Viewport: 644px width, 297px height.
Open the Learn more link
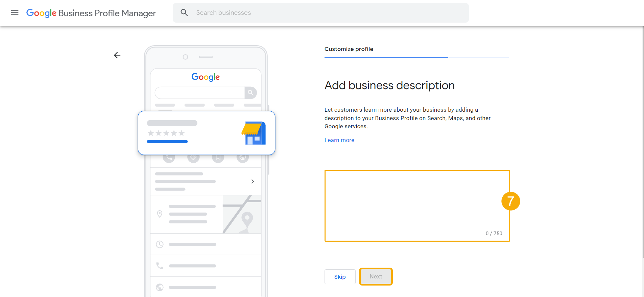click(x=339, y=140)
